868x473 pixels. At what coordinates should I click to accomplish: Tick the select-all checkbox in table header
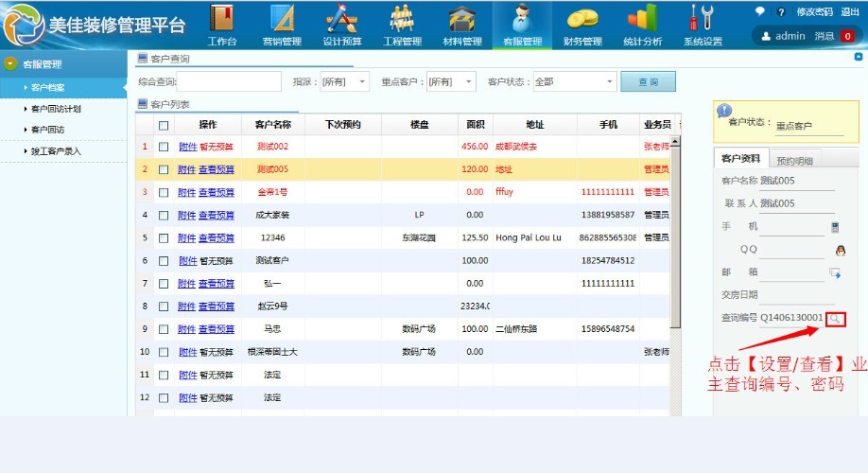tap(164, 125)
